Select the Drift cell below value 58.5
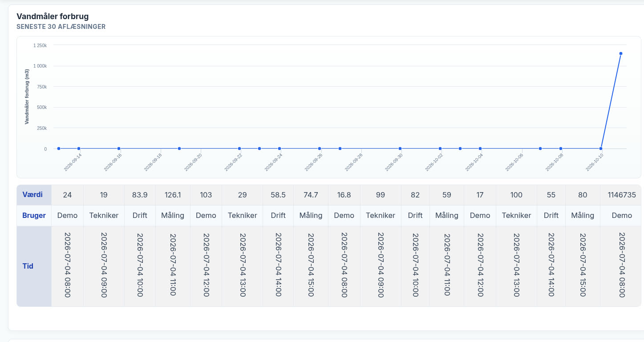Image resolution: width=644 pixels, height=342 pixels. 278,215
